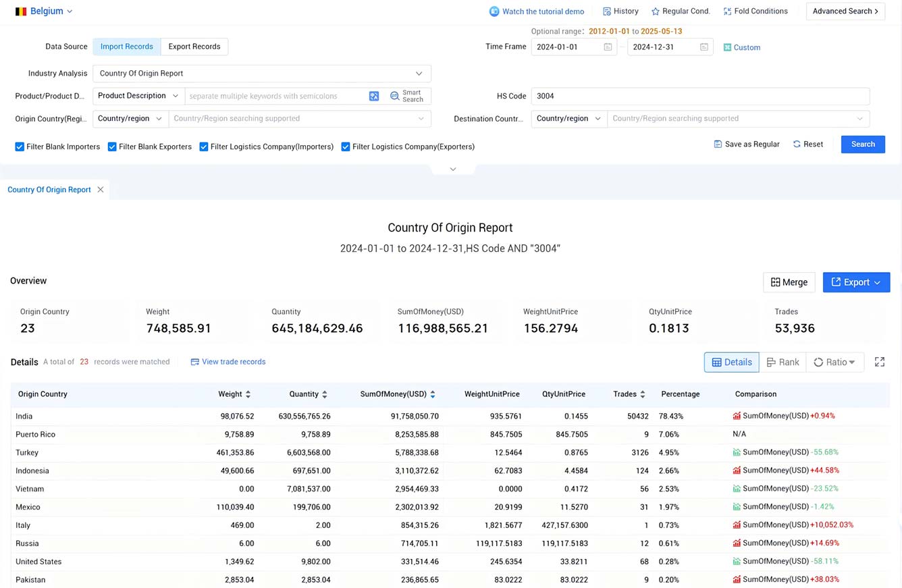Viewport: 902px width, 588px height.
Task: Click the United States row label
Action: click(38, 562)
